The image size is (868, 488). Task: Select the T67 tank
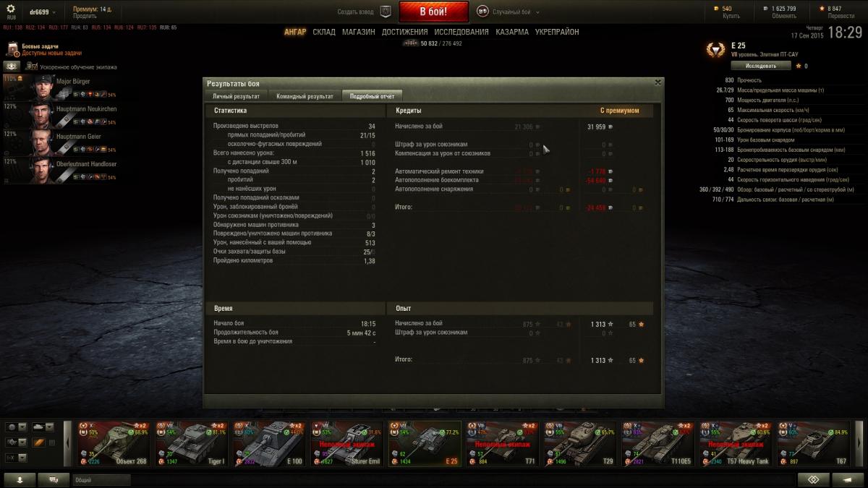[813, 444]
